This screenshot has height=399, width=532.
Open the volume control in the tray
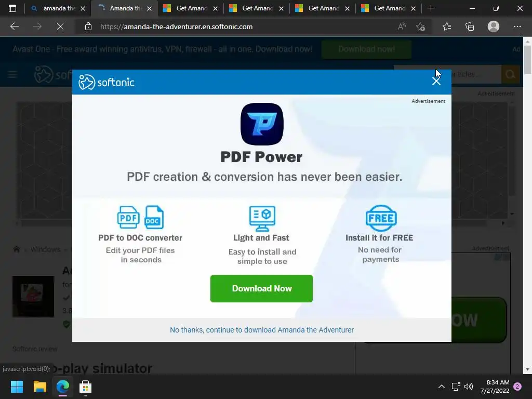[469, 387]
